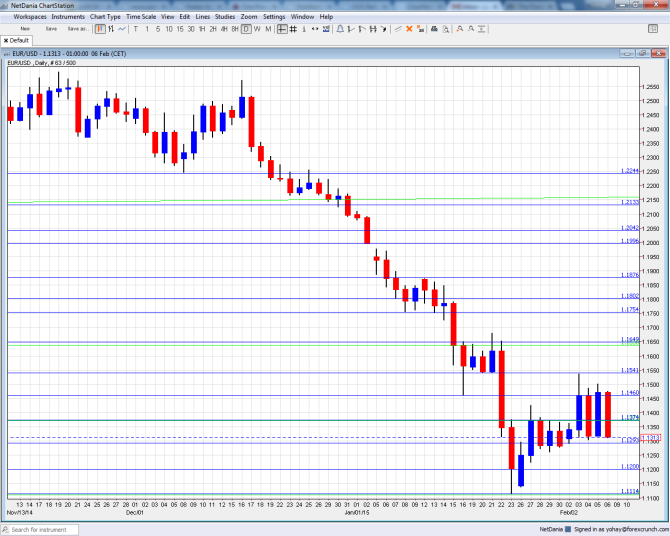Select the candlestick chart type icon

click(99, 29)
